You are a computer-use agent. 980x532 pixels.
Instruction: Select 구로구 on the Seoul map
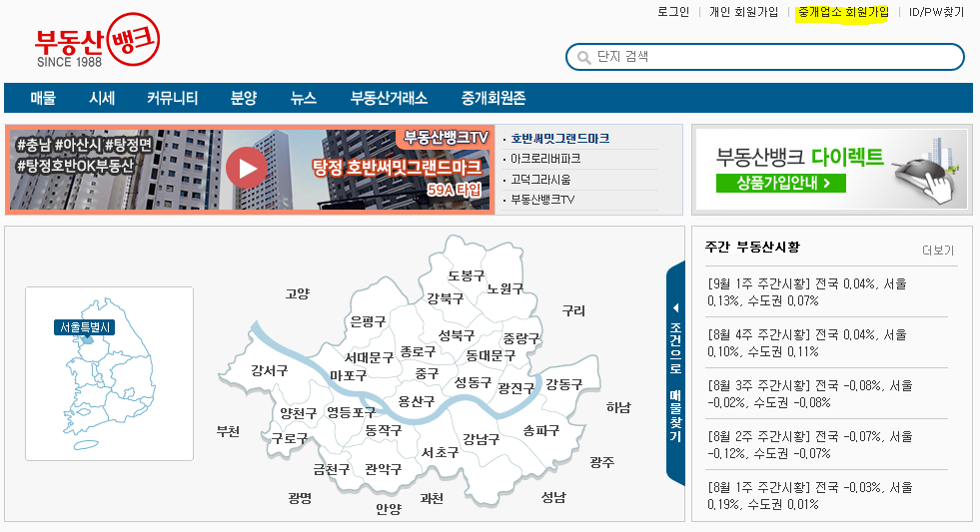(x=290, y=438)
